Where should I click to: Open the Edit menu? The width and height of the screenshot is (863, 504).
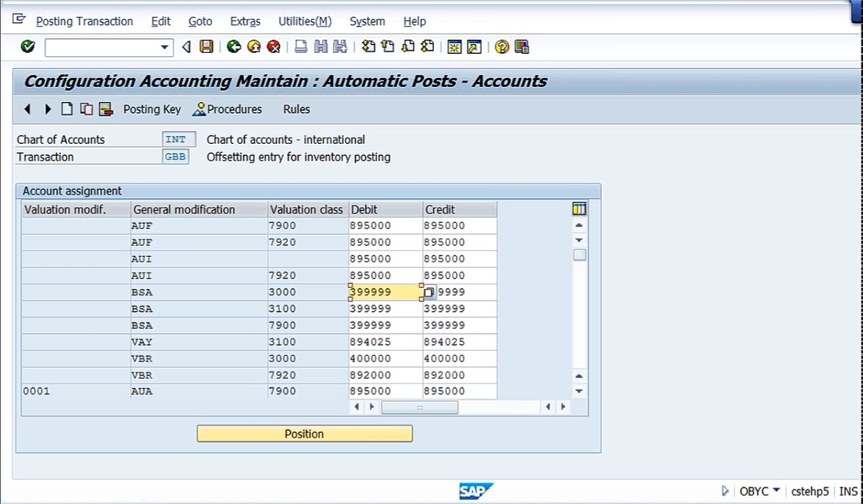[x=160, y=21]
